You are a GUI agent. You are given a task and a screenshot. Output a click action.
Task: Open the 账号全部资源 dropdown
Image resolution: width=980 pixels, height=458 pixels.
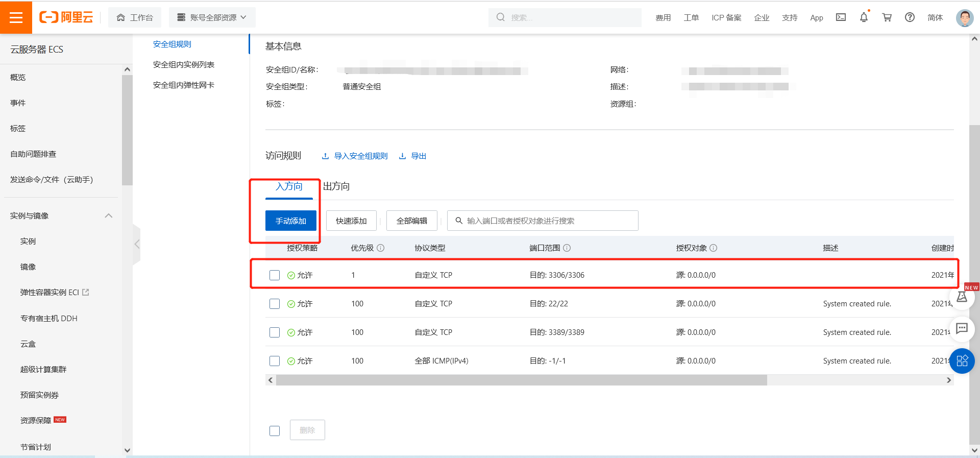(x=212, y=17)
